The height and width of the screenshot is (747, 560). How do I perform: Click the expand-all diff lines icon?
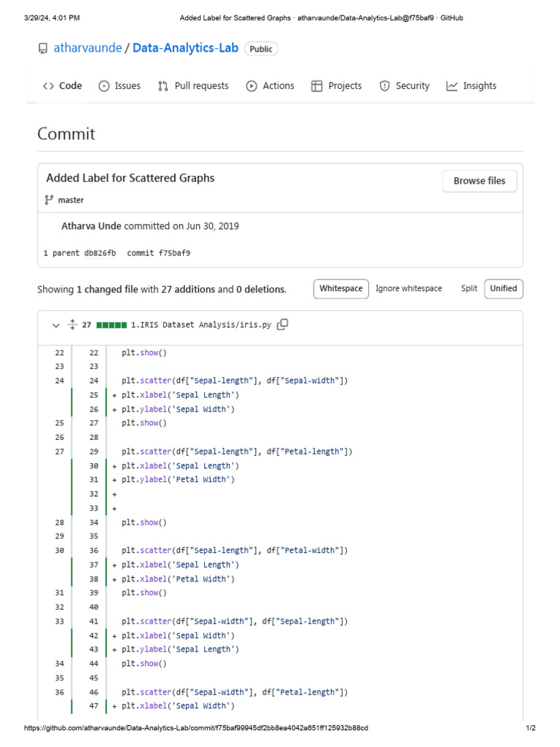coord(72,325)
